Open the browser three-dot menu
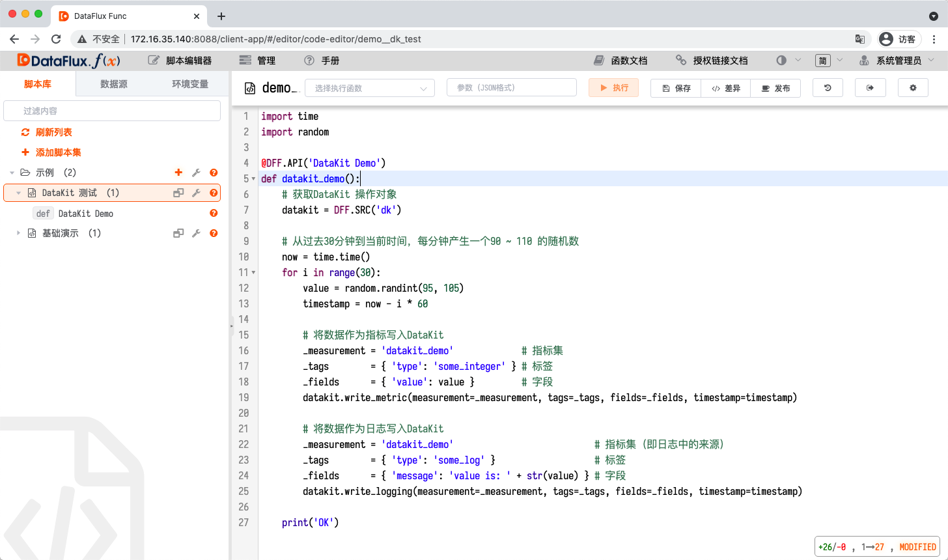 934,39
